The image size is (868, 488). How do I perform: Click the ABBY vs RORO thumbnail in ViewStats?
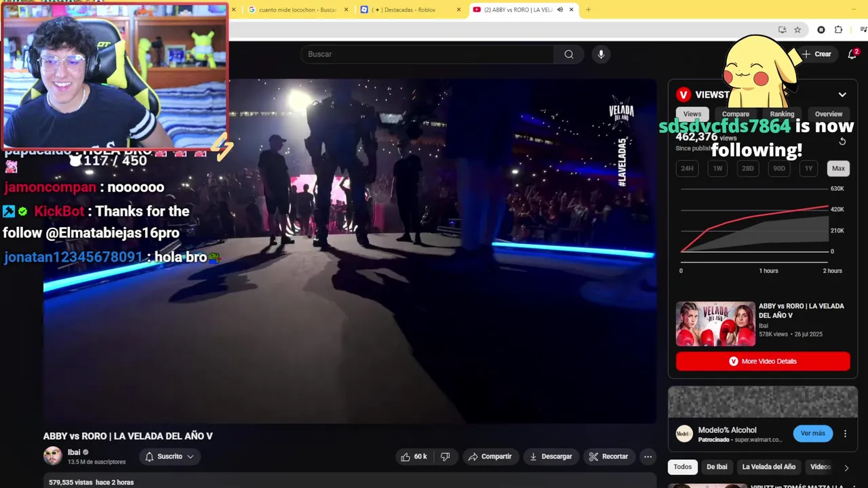715,324
